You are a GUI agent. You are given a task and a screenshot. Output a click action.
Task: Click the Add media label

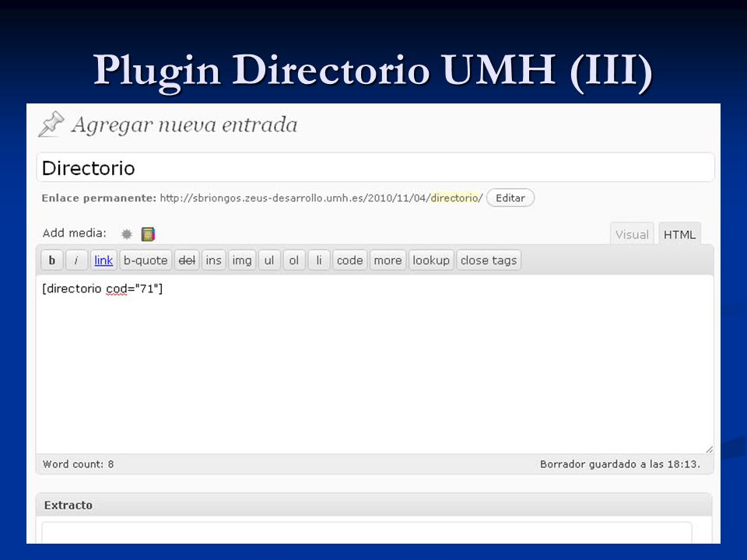pos(75,233)
